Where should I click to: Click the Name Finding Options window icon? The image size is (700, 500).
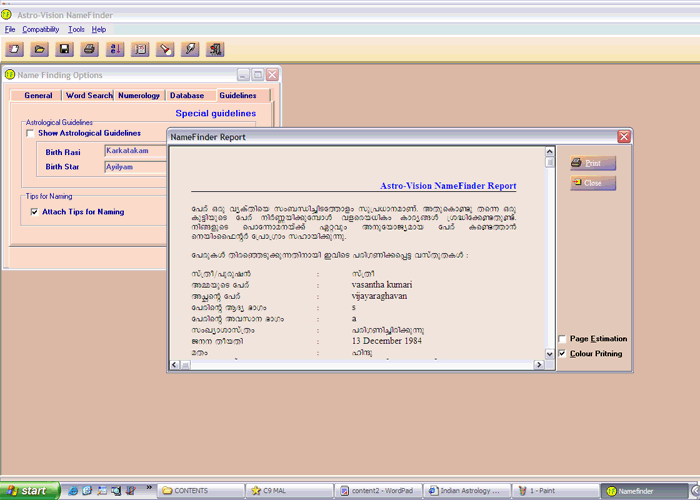pyautogui.click(x=10, y=75)
